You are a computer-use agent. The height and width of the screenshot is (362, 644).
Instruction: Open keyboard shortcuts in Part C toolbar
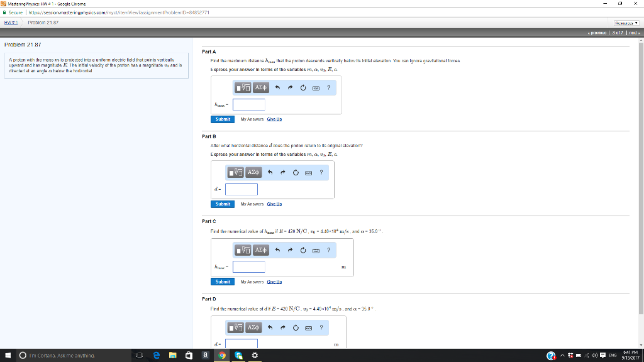pyautogui.click(x=316, y=250)
